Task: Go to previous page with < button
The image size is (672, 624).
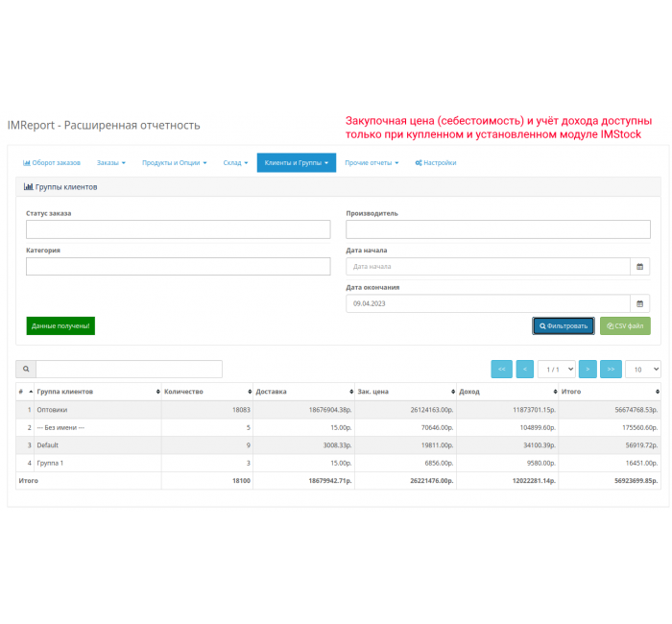Action: pos(524,369)
